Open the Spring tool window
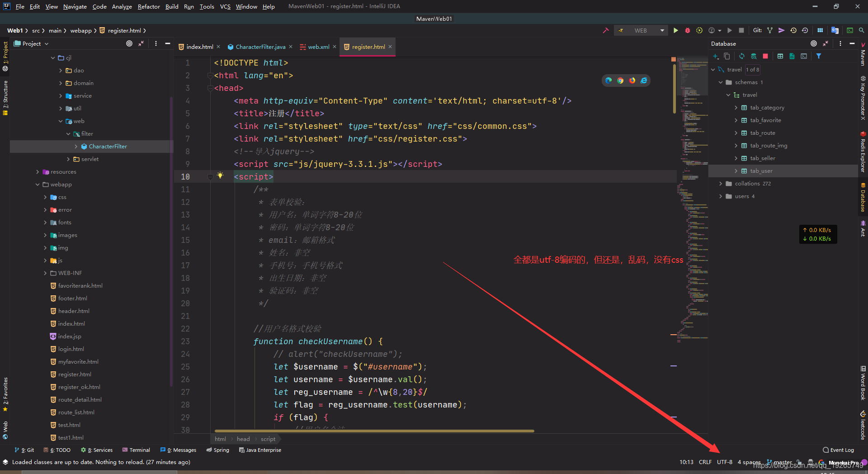 pos(218,450)
